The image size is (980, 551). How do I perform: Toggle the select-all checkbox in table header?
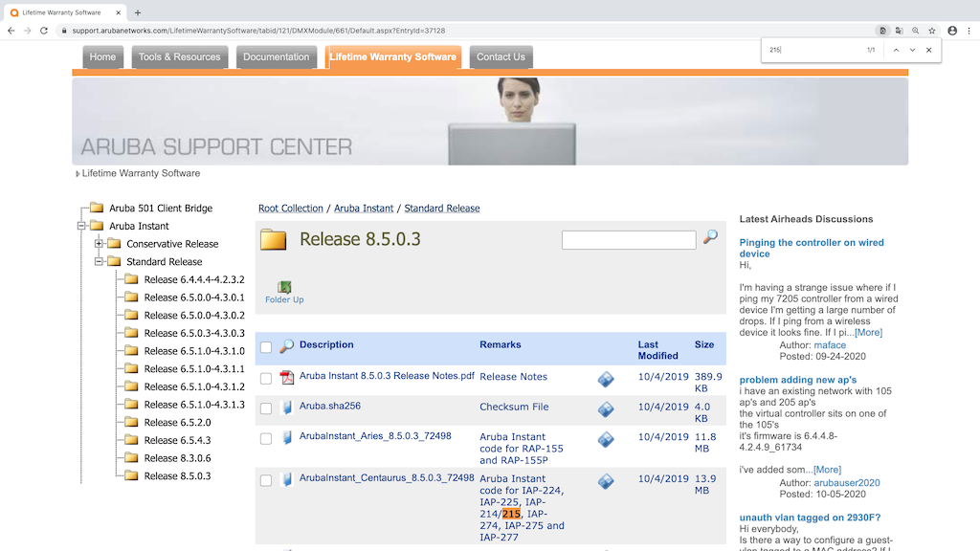coord(266,347)
